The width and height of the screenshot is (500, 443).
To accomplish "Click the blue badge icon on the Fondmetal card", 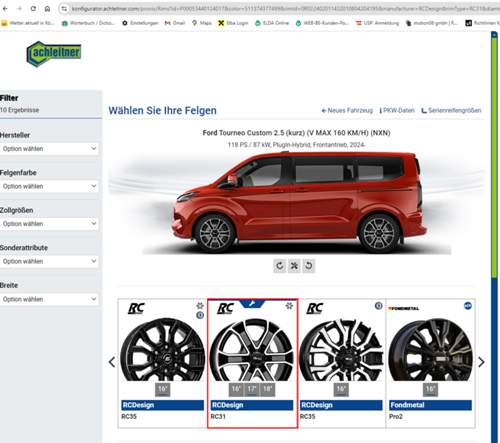I will pos(468,306).
